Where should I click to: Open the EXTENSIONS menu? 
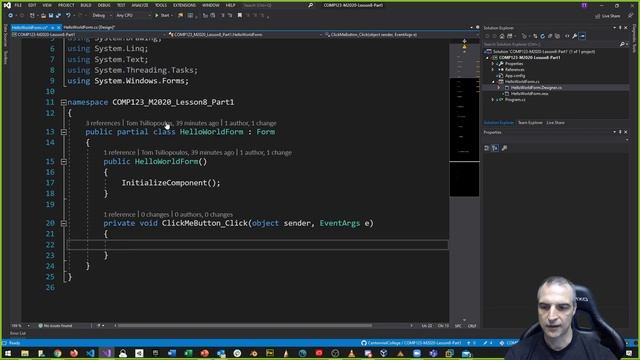click(x=184, y=5)
